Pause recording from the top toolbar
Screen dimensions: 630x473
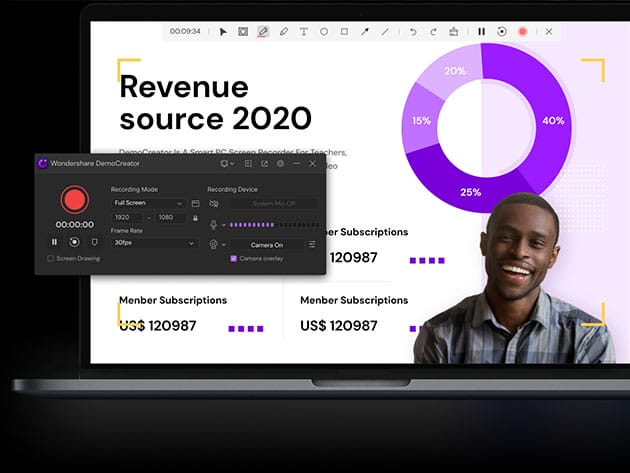point(481,32)
